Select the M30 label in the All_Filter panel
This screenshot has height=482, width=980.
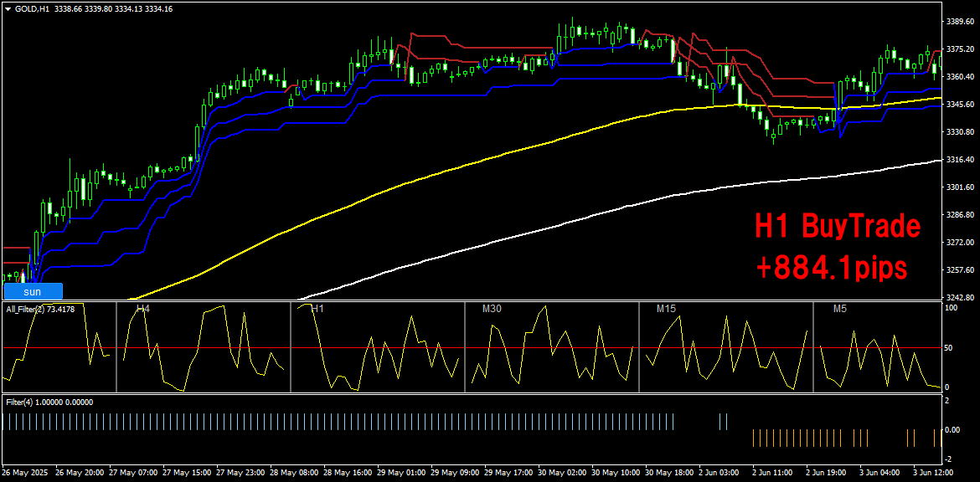493,309
